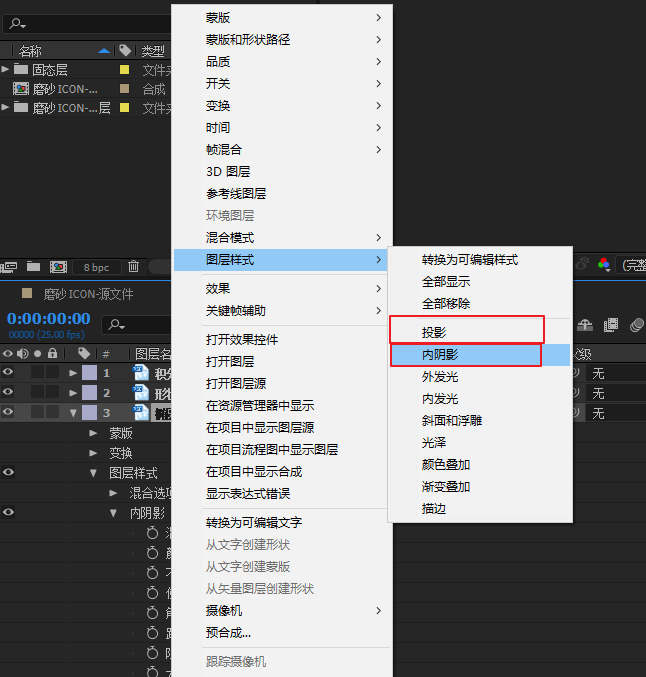Expand layer 2 disclosure triangle

coord(73,393)
